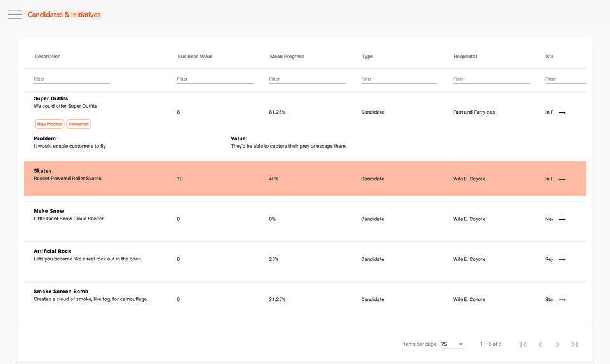Click the 1 – 8 of 8 range label
The width and height of the screenshot is (610, 364).
point(491,344)
